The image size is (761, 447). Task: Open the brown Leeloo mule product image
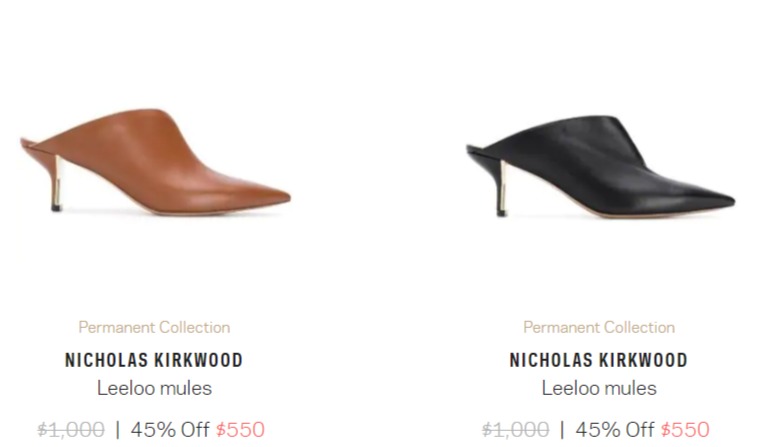tap(155, 161)
